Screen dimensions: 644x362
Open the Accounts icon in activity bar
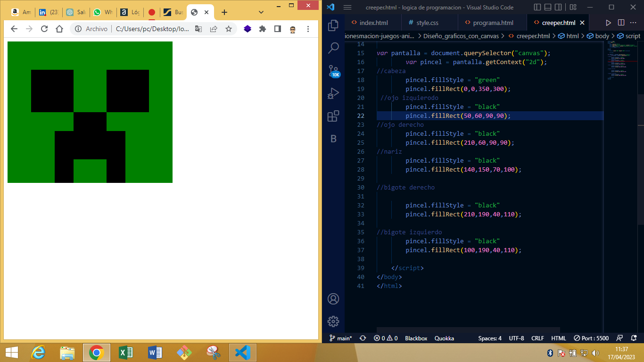click(x=333, y=299)
